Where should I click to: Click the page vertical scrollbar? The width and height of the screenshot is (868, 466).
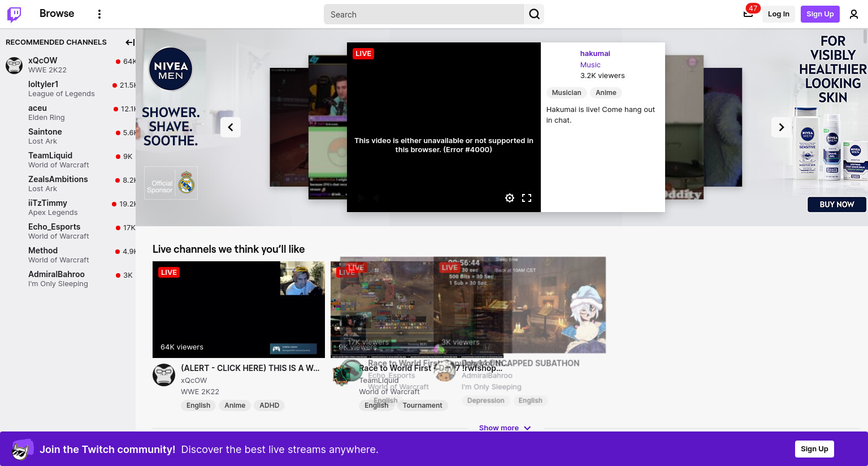[865, 36]
